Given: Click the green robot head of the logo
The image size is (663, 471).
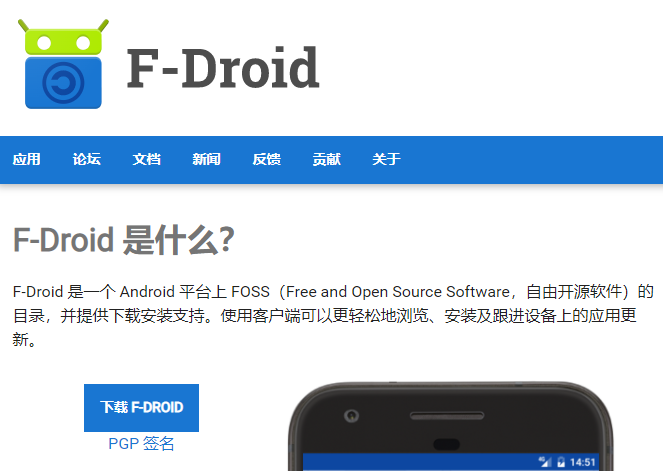Looking at the screenshot, I should click(x=63, y=38).
